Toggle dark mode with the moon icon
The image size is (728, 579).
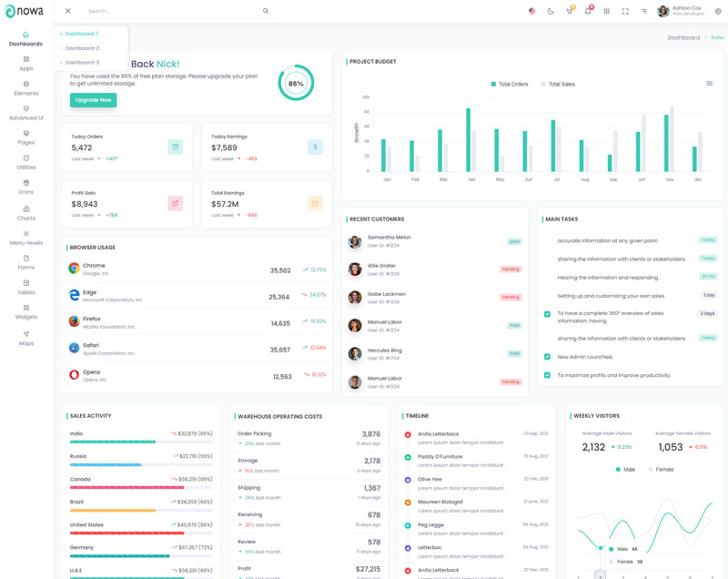point(551,11)
